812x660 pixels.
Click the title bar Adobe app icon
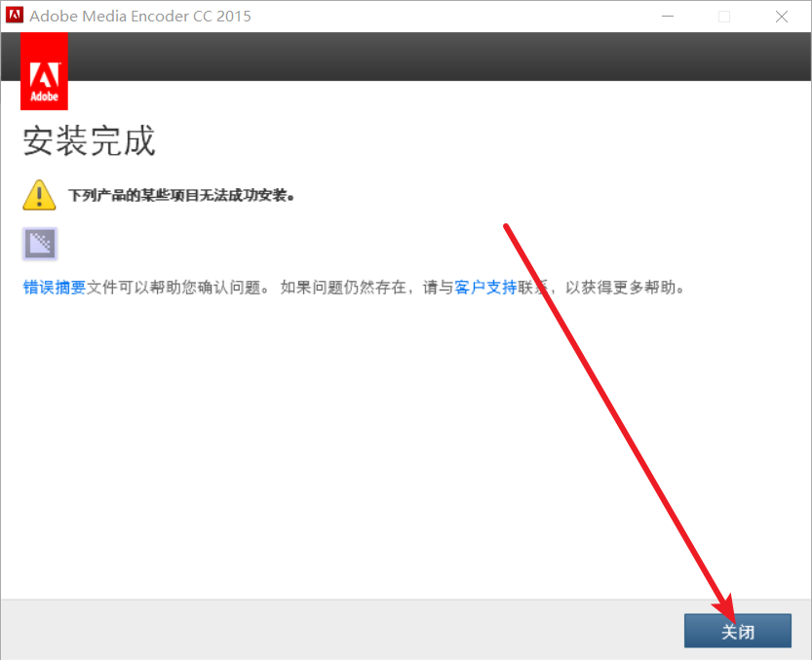click(x=15, y=15)
